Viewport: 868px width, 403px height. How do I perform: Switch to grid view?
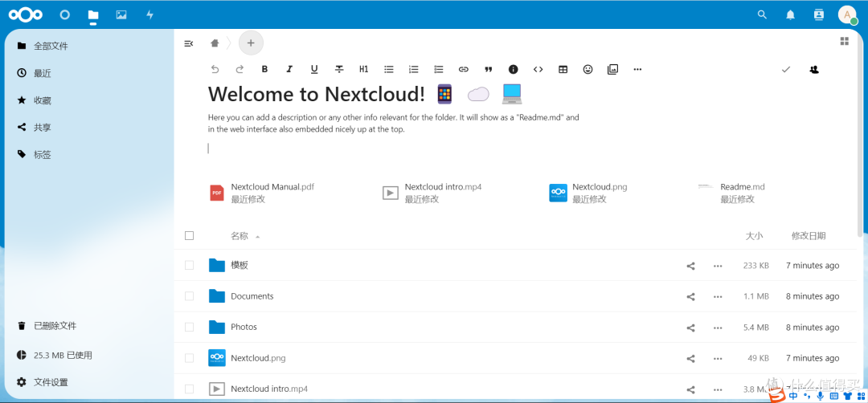844,42
